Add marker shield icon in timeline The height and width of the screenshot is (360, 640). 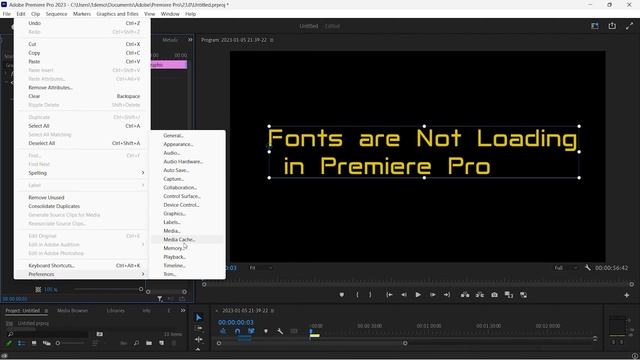266,331
